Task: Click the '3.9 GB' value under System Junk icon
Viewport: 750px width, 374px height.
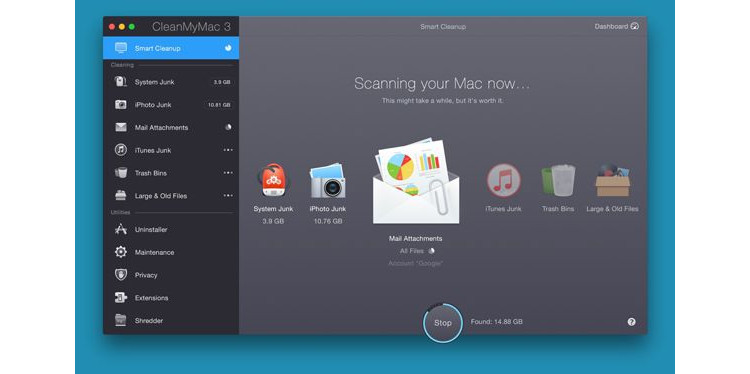Action: click(x=273, y=221)
